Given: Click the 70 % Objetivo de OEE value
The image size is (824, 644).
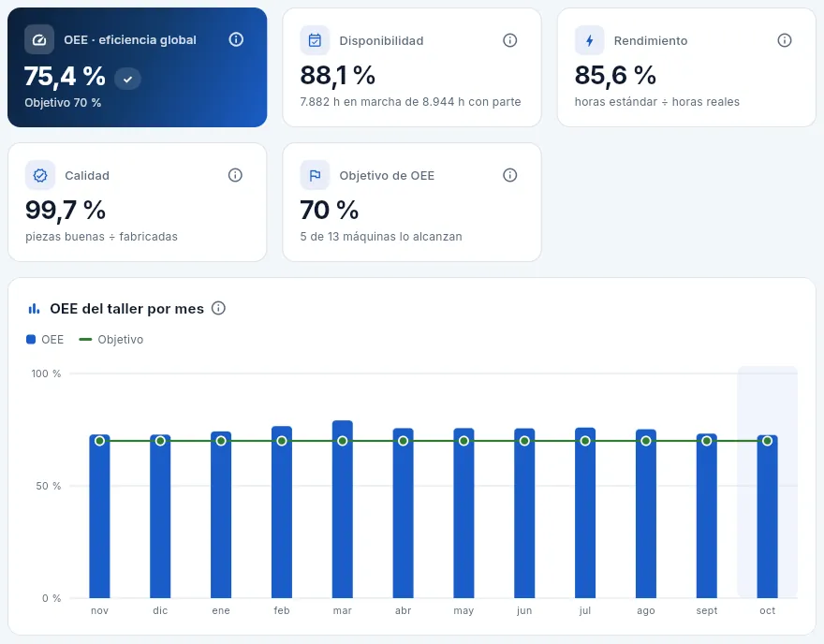Looking at the screenshot, I should (x=330, y=210).
